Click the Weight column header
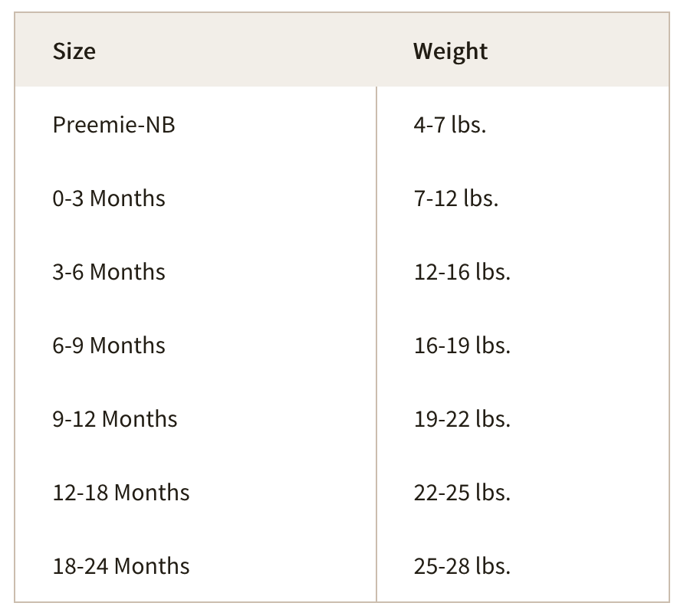The width and height of the screenshot is (687, 616). pyautogui.click(x=450, y=51)
